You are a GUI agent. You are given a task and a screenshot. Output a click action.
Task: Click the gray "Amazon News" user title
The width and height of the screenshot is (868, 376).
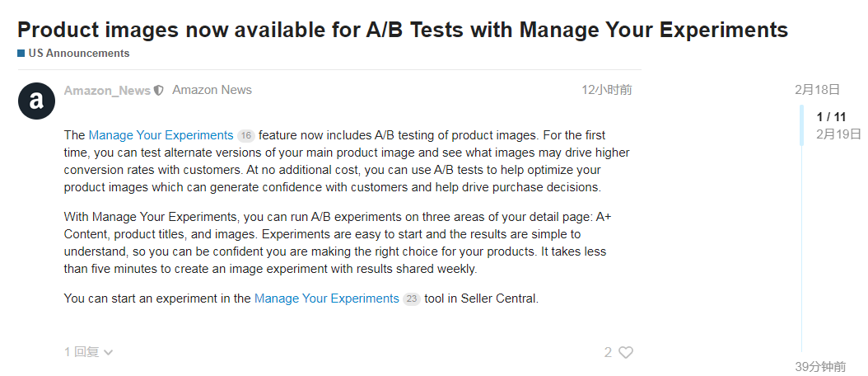[x=212, y=90]
